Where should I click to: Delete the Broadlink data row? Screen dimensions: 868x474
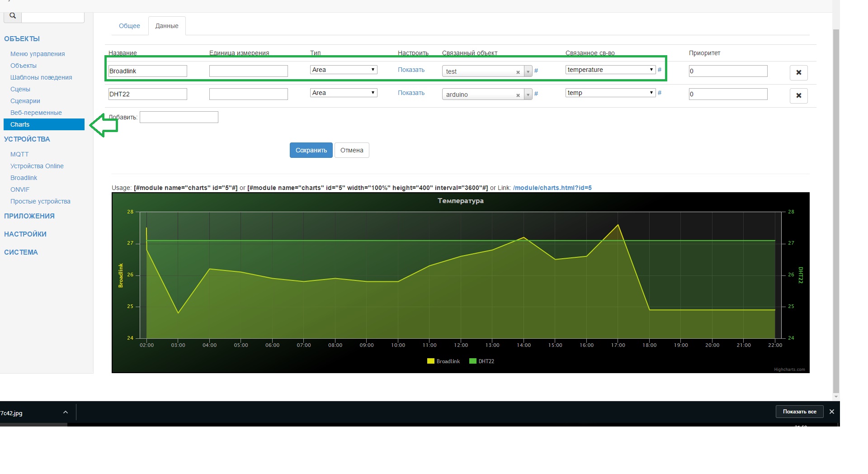[x=798, y=72]
